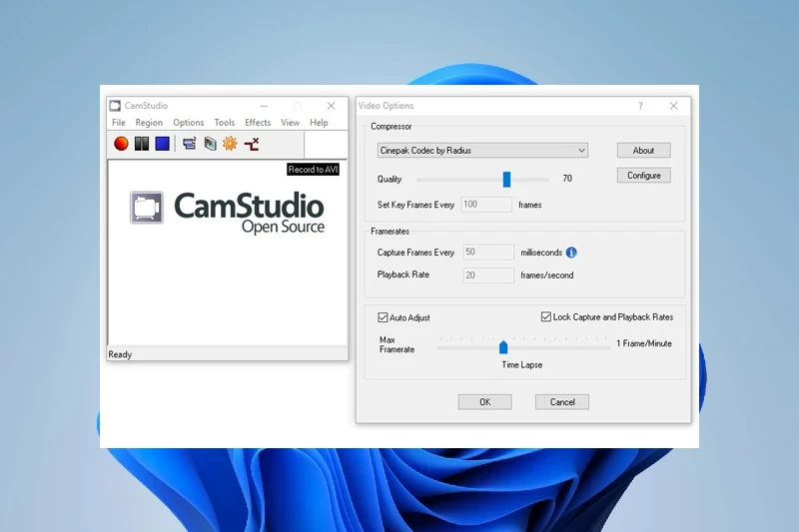The width and height of the screenshot is (799, 532).
Task: Toggle Lock Capture and Playback Rates checkbox
Action: pos(545,317)
